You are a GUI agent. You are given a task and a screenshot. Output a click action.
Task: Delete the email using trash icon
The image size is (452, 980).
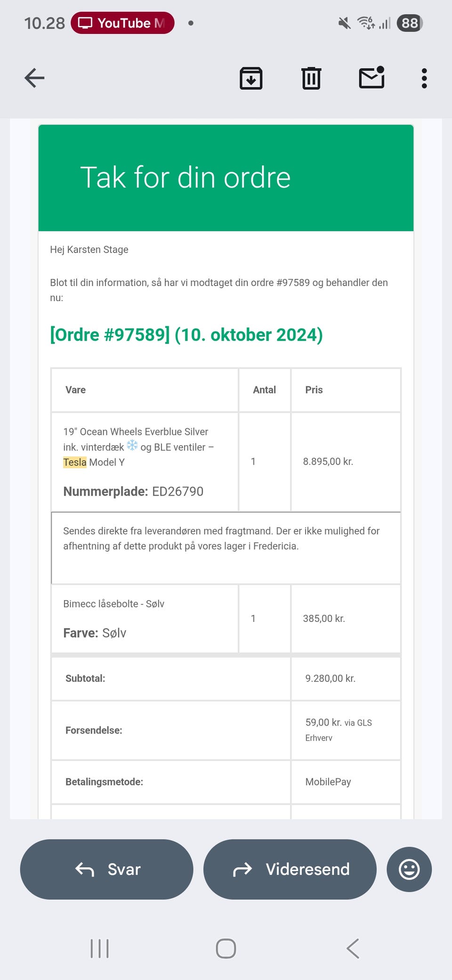311,78
